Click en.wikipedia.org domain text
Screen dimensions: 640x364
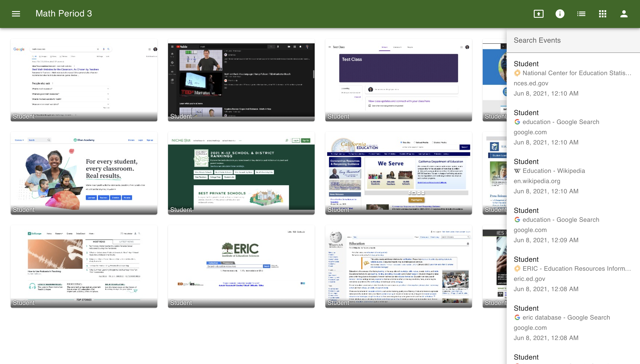click(537, 181)
